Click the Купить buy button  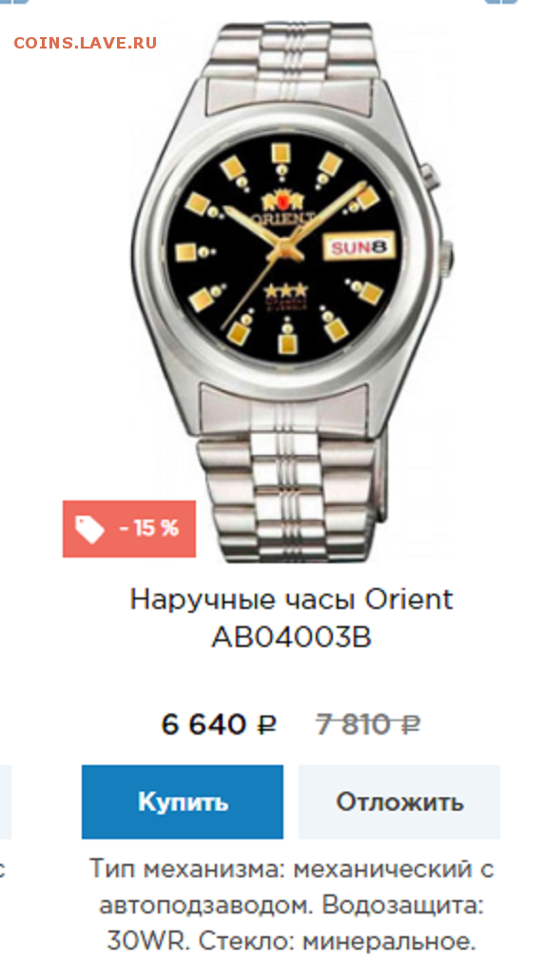click(183, 802)
